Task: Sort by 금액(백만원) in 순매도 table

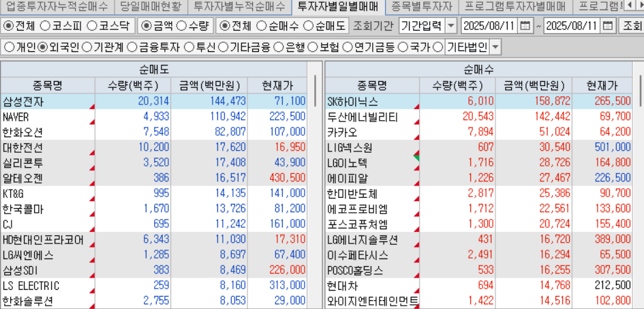Action: click(x=209, y=85)
